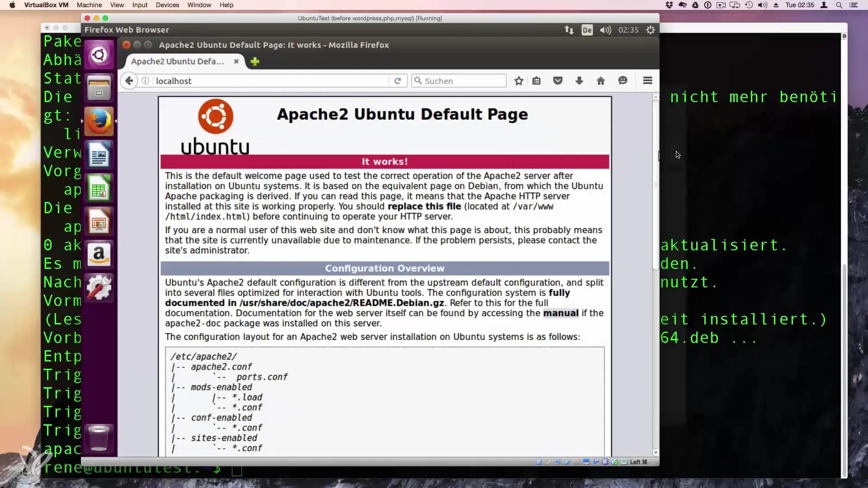Viewport: 868px width, 488px height.
Task: Click VirtualBox network adapters status icon
Action: click(x=557, y=462)
